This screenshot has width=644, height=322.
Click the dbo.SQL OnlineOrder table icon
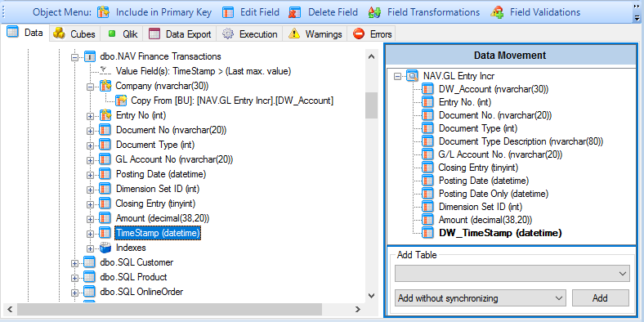coord(90,292)
